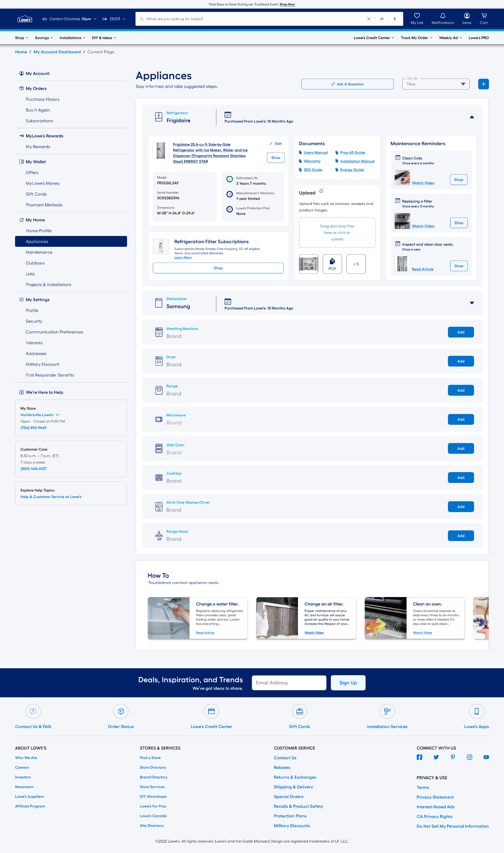
Task: Open Purchase History in sidebar
Action: (43, 99)
